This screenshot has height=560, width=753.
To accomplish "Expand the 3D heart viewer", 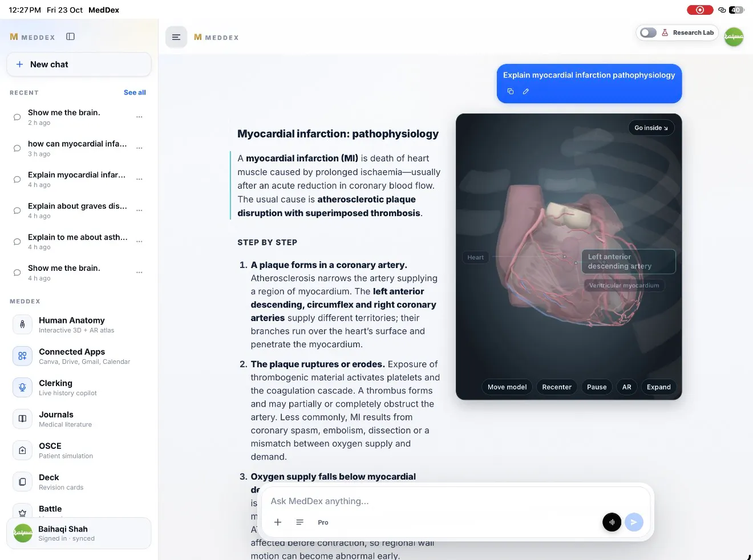I will point(659,387).
